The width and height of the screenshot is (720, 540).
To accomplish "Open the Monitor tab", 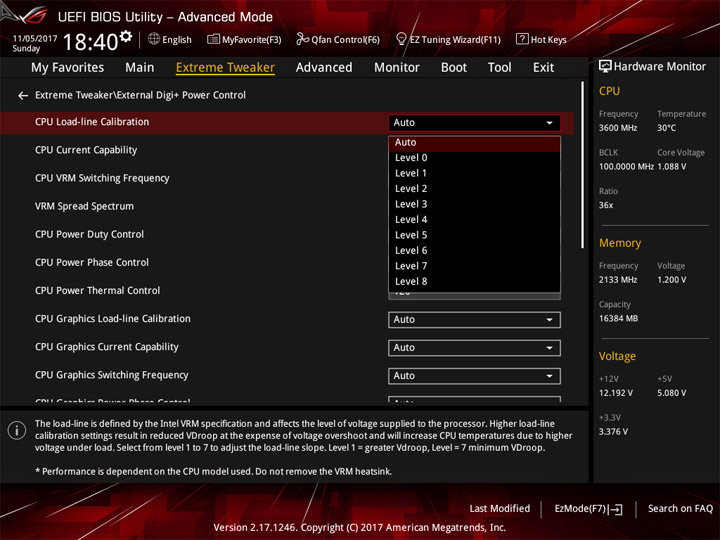I will [397, 68].
